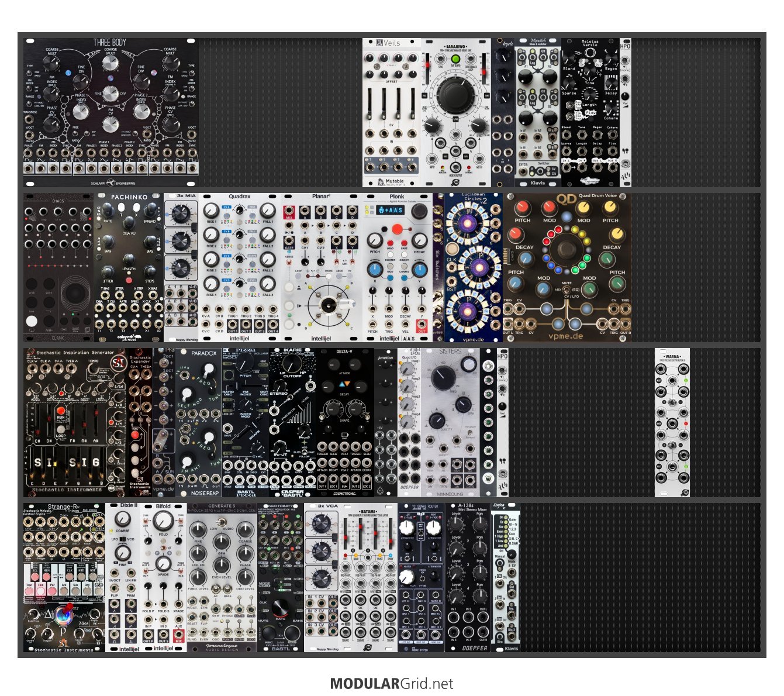Click the LOOP button on Stochastic Inspiration Generator

[x=61, y=429]
